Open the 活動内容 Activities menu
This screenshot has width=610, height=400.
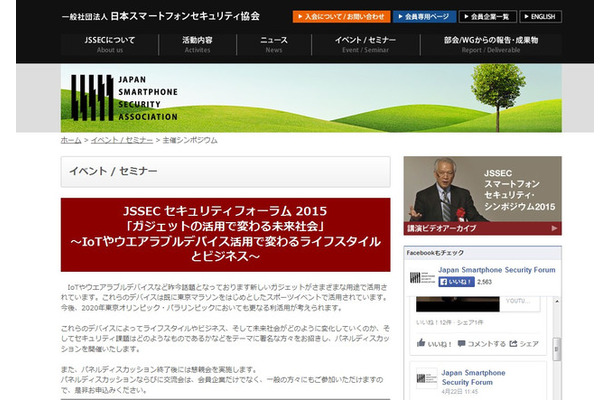[x=197, y=44]
